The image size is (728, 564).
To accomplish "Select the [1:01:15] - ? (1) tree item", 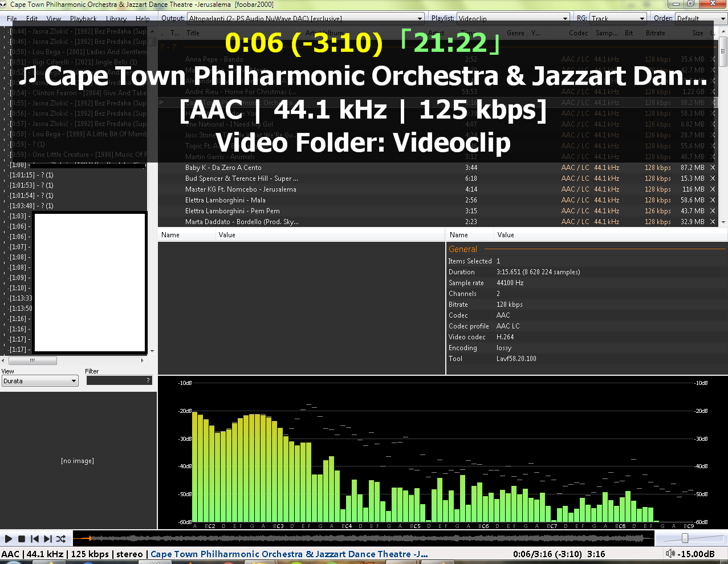I will (31, 175).
